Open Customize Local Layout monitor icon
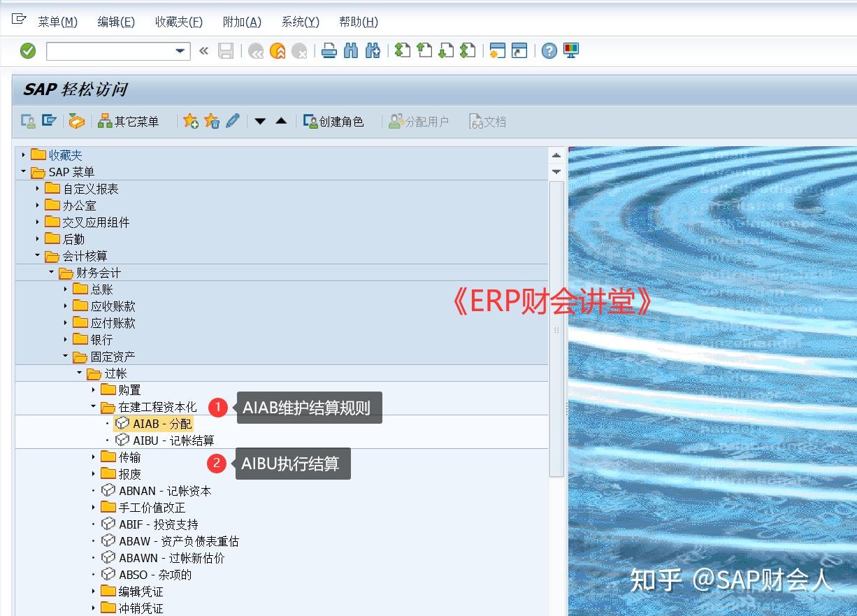Image resolution: width=857 pixels, height=616 pixels. 572,50
